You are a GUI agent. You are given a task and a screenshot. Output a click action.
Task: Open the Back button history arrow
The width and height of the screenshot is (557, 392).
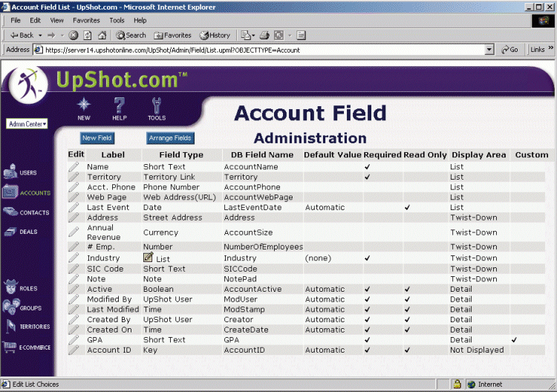(40, 36)
